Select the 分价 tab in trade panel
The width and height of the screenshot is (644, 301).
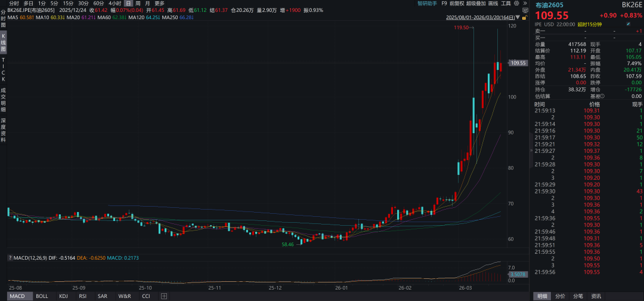(x=560, y=296)
